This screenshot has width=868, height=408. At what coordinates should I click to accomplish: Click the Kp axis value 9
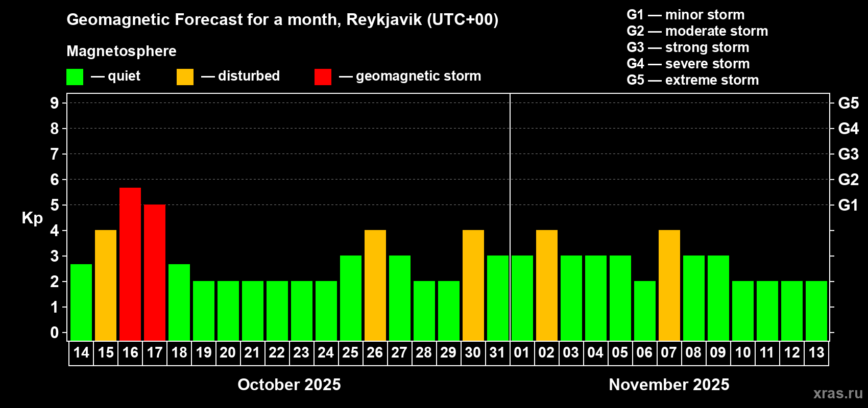pyautogui.click(x=55, y=103)
